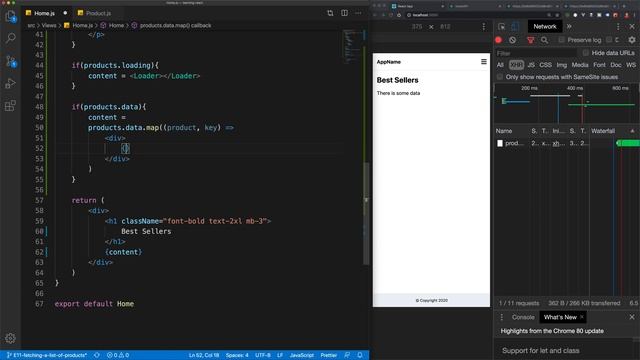Open the Extensions view
This screenshot has height=360, width=640.
11,106
